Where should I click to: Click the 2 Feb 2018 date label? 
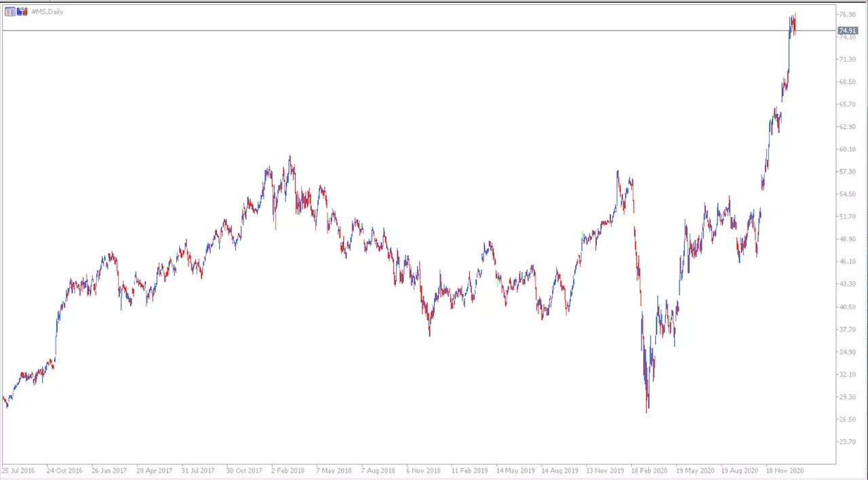[x=288, y=470]
